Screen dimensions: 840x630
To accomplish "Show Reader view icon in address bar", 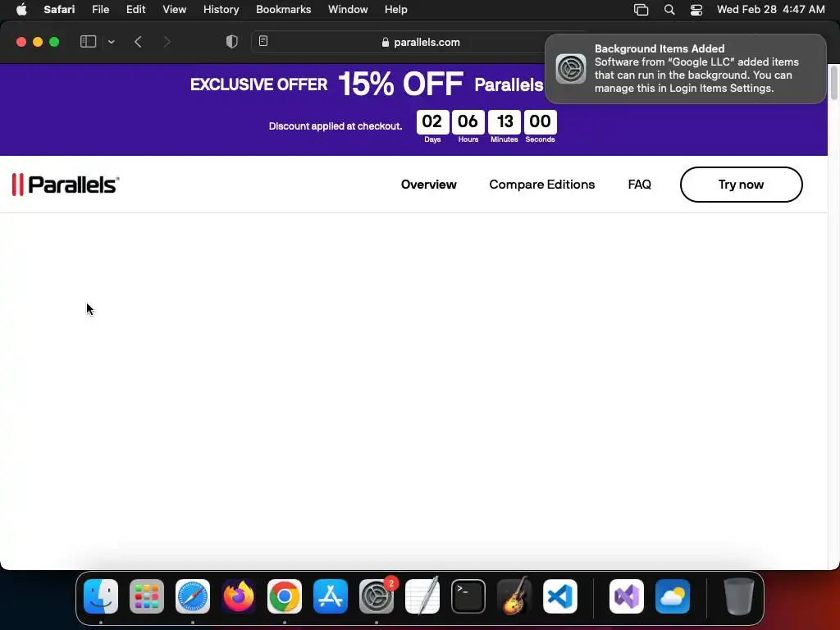I will coord(263,41).
